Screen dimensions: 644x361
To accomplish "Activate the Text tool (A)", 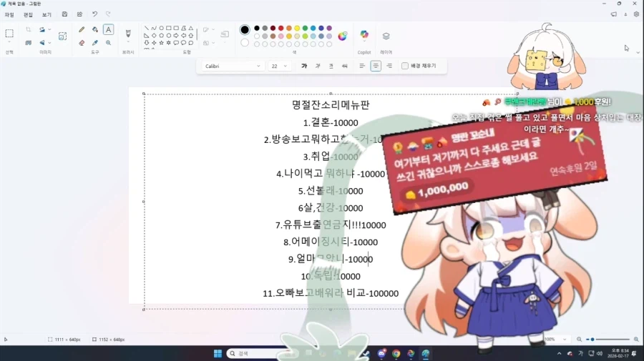I will click(109, 29).
